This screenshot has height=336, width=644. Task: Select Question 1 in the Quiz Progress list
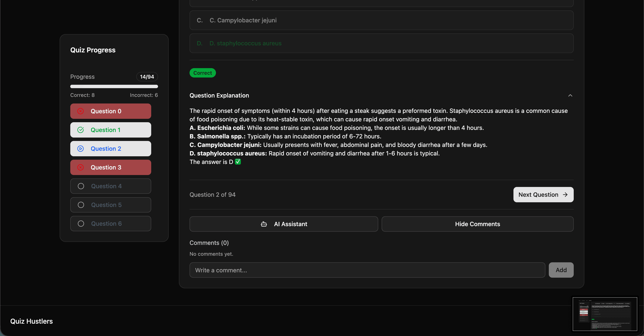coord(111,130)
